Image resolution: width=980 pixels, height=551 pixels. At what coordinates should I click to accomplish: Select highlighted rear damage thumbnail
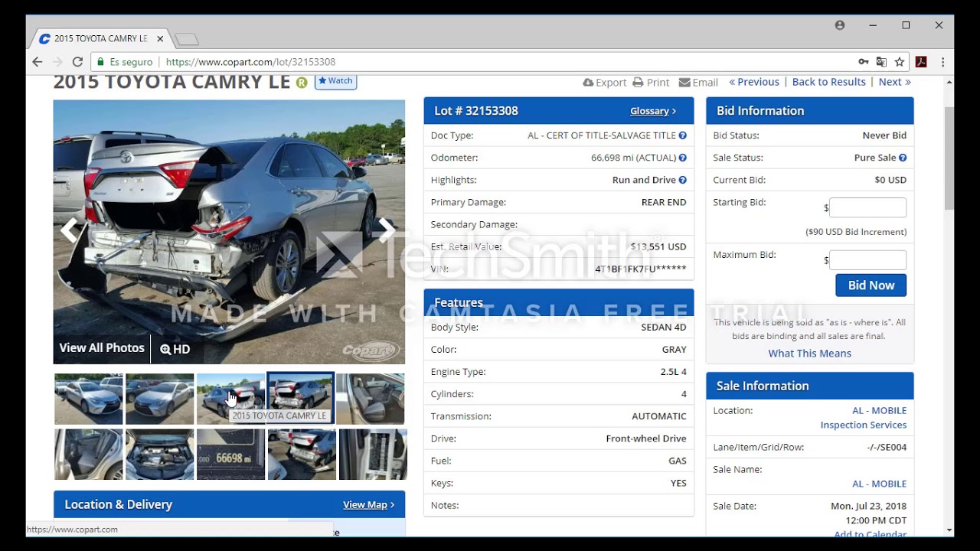(300, 399)
